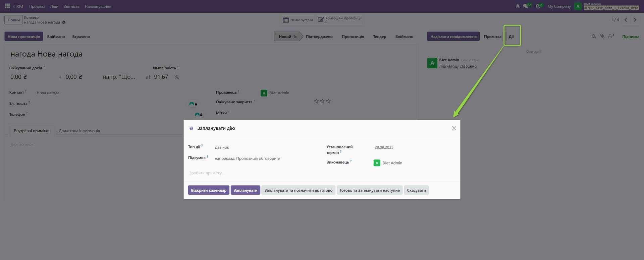The width and height of the screenshot is (644, 260).
Task: Click the bug icon in dialog title
Action: (x=192, y=128)
